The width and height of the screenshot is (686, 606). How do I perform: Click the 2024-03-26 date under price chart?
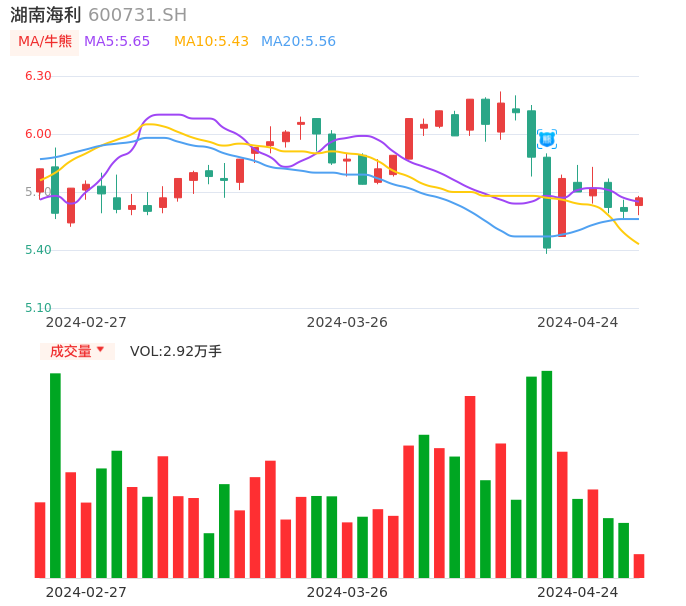coord(347,322)
